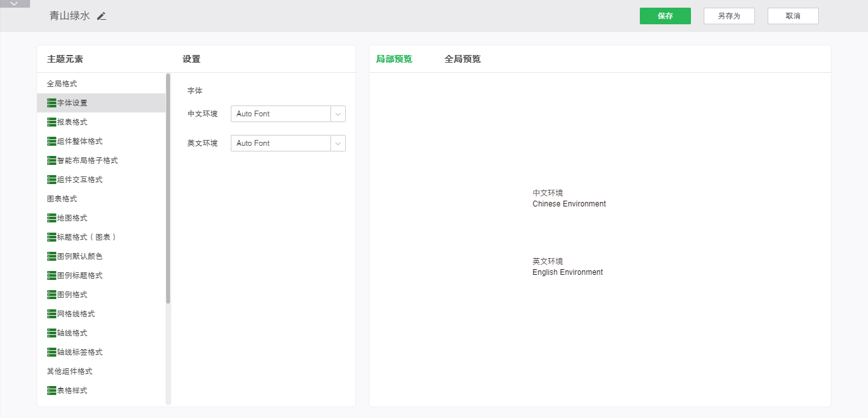This screenshot has height=418, width=868.
Task: Open the 轴线标签格式 item
Action: coord(79,352)
